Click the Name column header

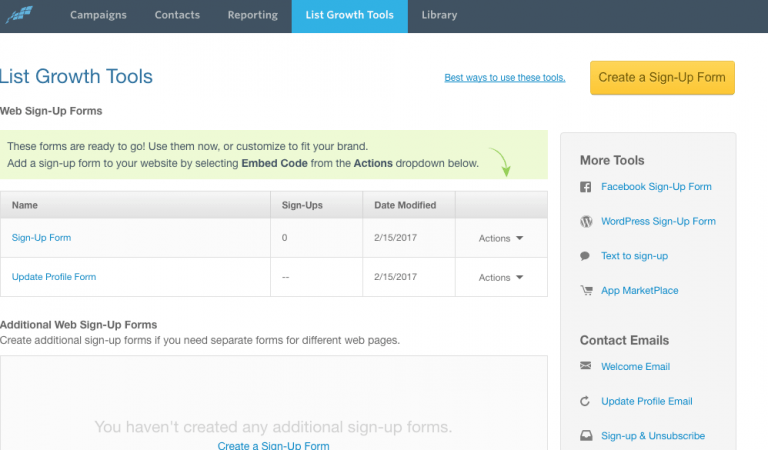25,205
